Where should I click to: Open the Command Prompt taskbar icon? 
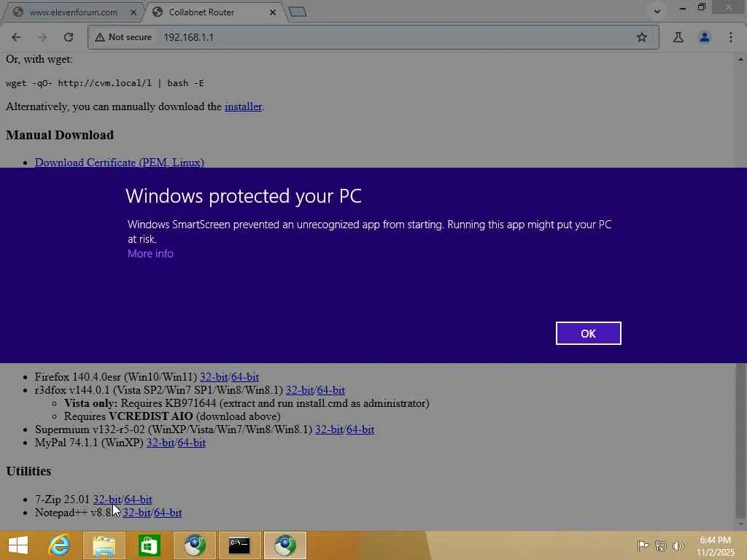tap(239, 545)
